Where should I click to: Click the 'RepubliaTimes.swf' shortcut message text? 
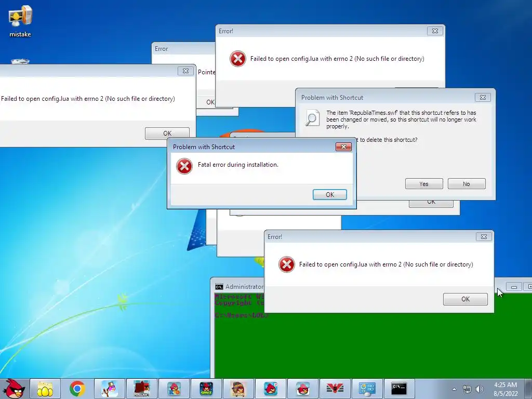pyautogui.click(x=402, y=119)
